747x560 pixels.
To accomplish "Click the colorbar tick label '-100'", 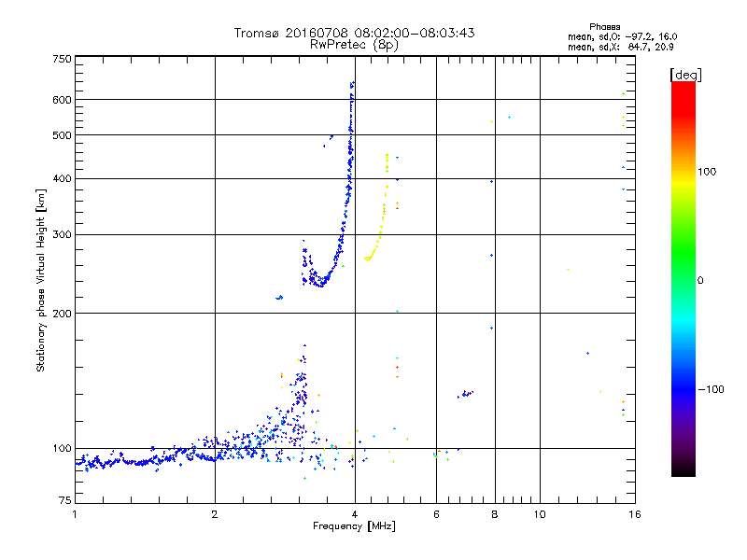I will (x=711, y=389).
